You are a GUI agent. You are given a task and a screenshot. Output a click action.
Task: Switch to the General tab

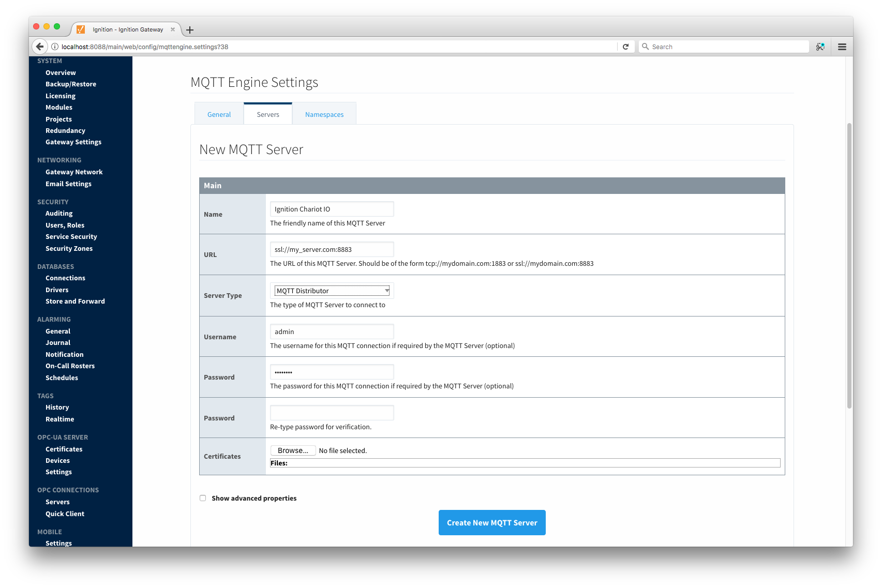tap(218, 114)
